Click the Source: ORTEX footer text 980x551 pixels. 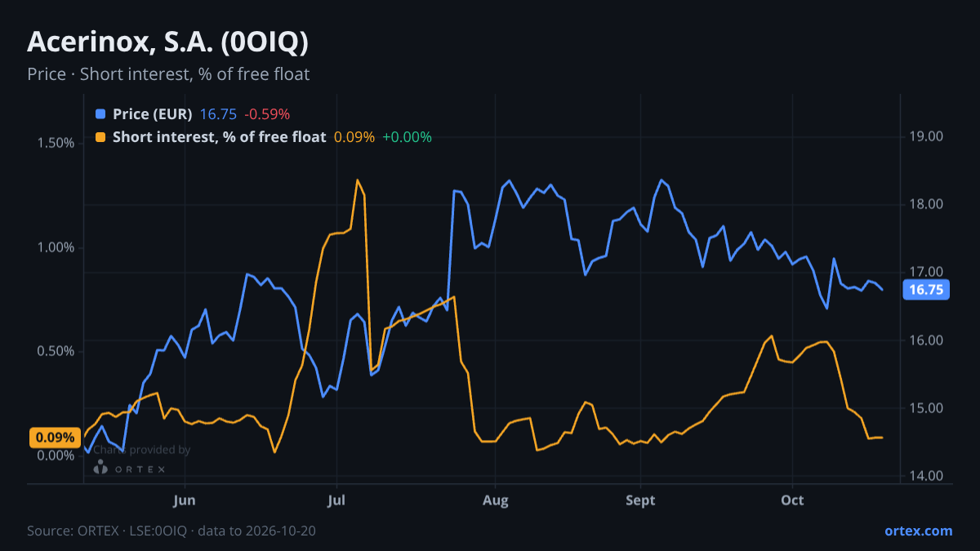pos(171,531)
